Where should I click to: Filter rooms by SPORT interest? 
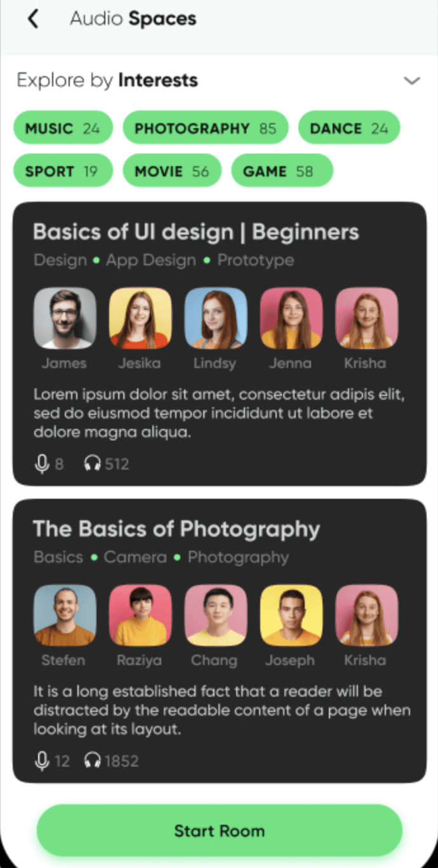coord(63,171)
